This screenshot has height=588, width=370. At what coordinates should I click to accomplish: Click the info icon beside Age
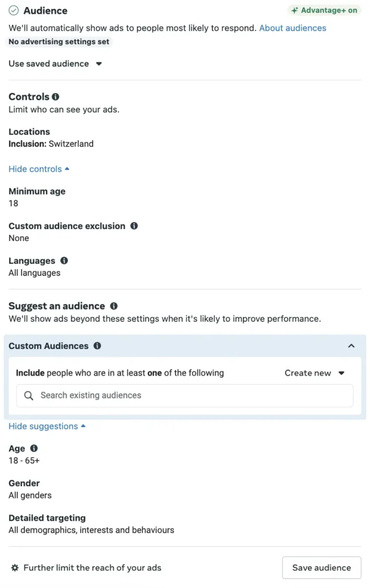pyautogui.click(x=34, y=448)
